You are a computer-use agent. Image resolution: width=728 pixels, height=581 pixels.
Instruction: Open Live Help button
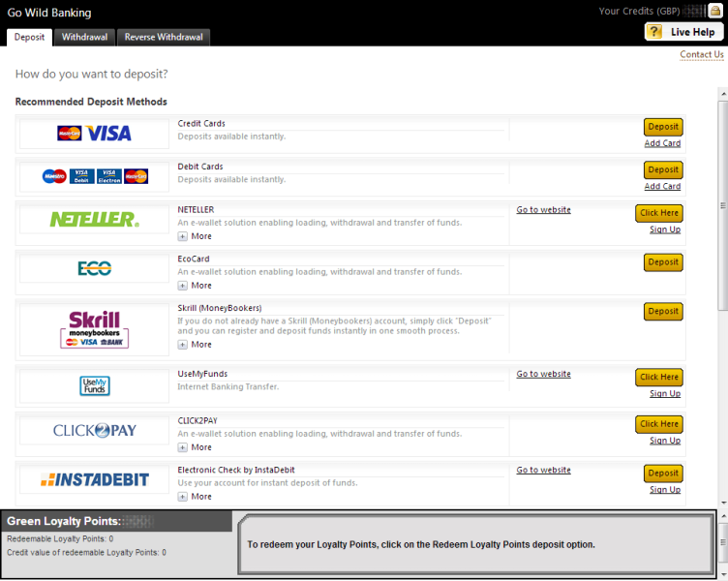coord(683,32)
